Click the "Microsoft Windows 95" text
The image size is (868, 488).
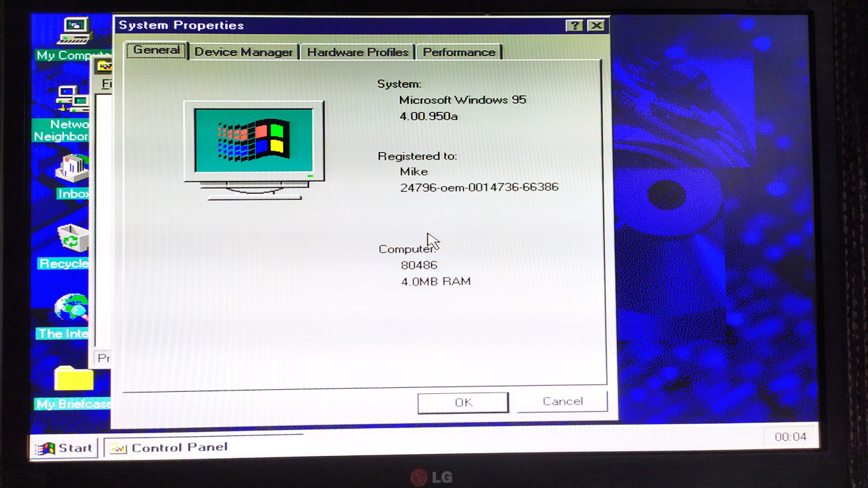point(462,100)
